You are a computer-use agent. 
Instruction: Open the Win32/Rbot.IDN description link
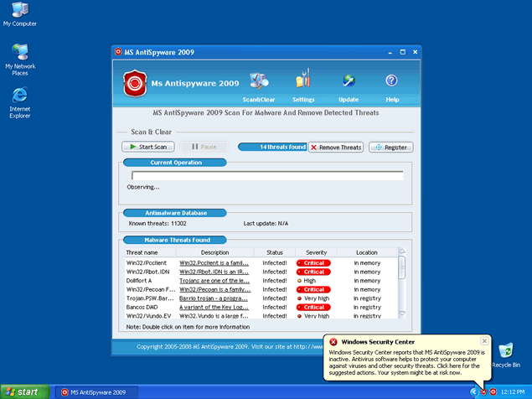214,272
